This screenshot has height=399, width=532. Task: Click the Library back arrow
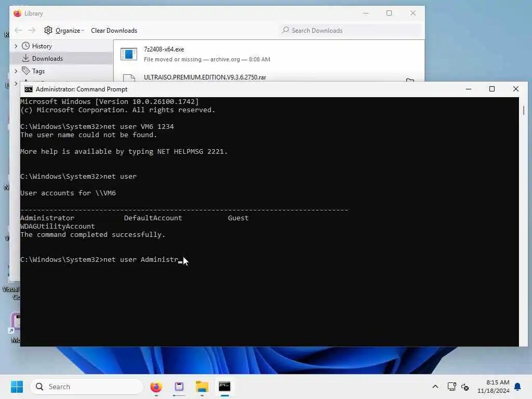click(x=18, y=31)
